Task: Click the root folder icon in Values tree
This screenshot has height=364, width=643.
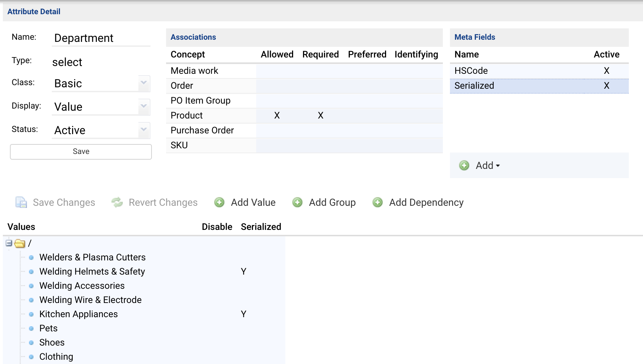Action: [x=20, y=243]
